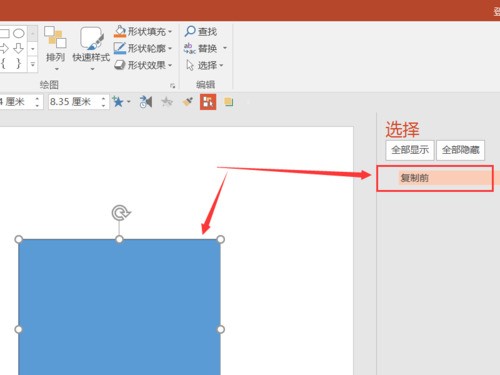This screenshot has height=375, width=500.
Task: Open the 排列 arrange tool
Action: click(x=55, y=48)
